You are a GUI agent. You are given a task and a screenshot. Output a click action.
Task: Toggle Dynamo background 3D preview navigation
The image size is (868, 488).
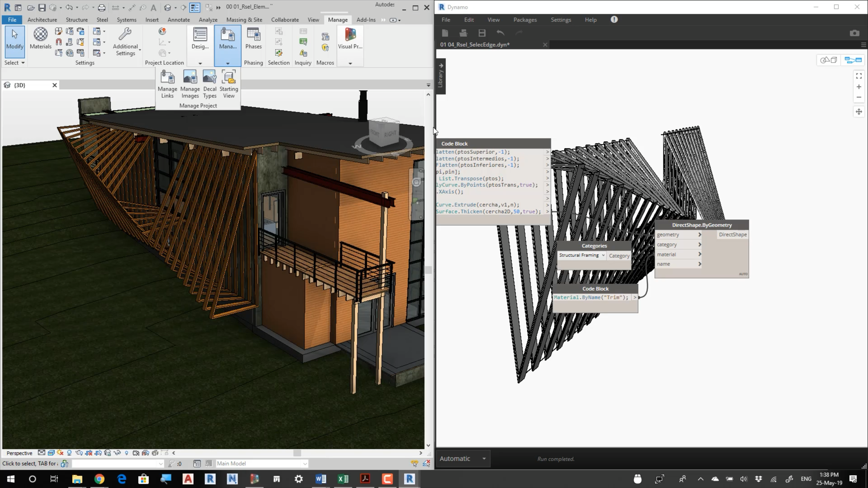coord(829,60)
